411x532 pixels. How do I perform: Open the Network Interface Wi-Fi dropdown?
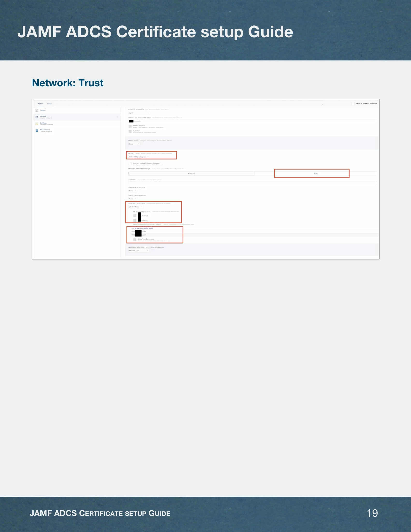139,113
